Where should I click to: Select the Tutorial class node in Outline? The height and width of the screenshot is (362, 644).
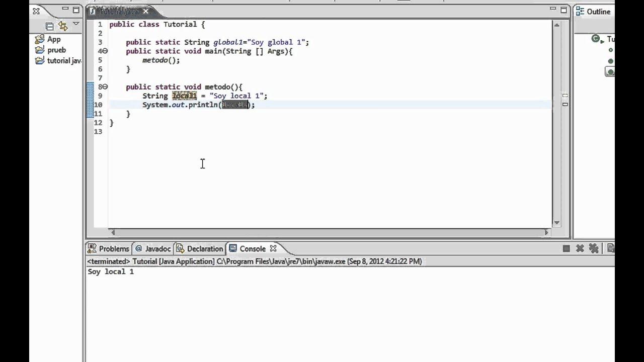(604, 39)
